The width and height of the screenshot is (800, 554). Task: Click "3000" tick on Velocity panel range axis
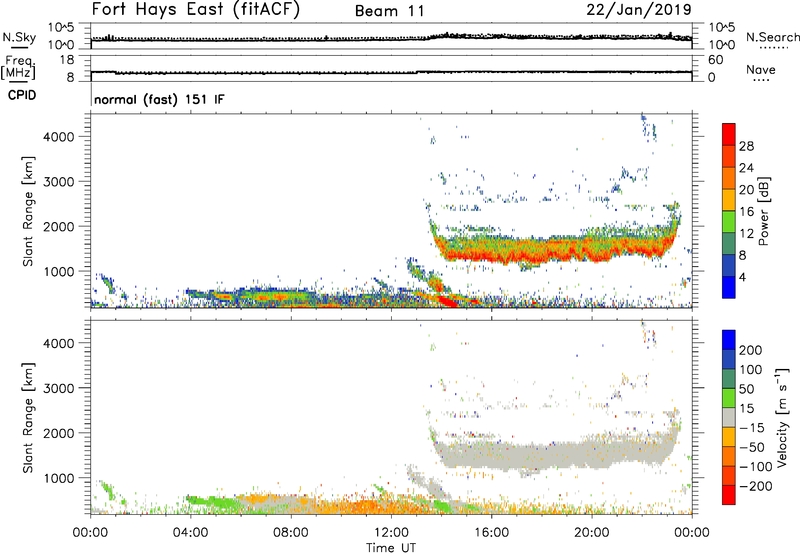click(59, 388)
